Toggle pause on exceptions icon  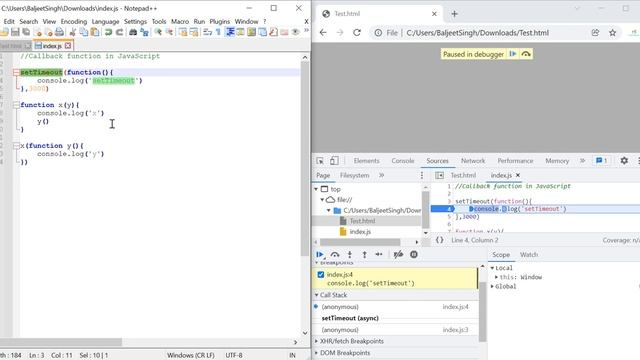[413, 254]
